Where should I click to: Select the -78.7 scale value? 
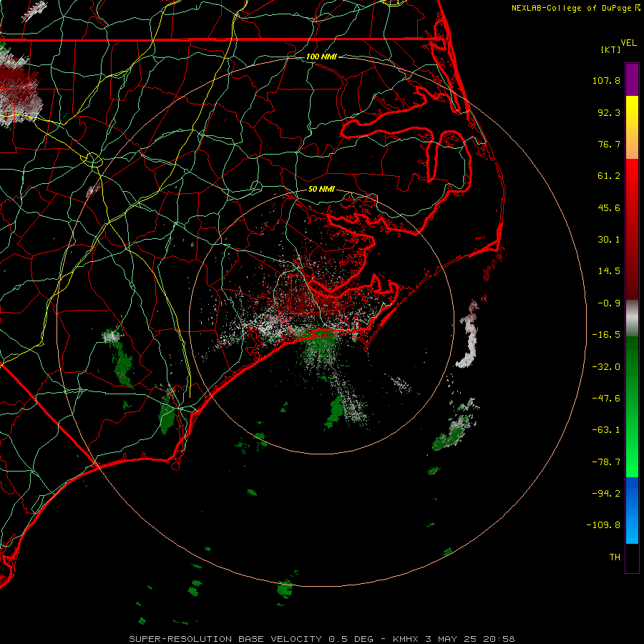click(606, 462)
